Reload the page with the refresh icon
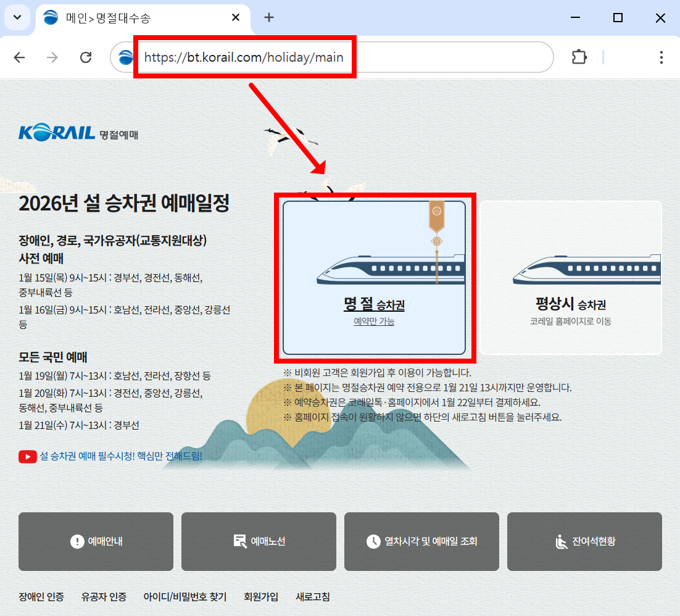The height and width of the screenshot is (616, 680). (86, 57)
